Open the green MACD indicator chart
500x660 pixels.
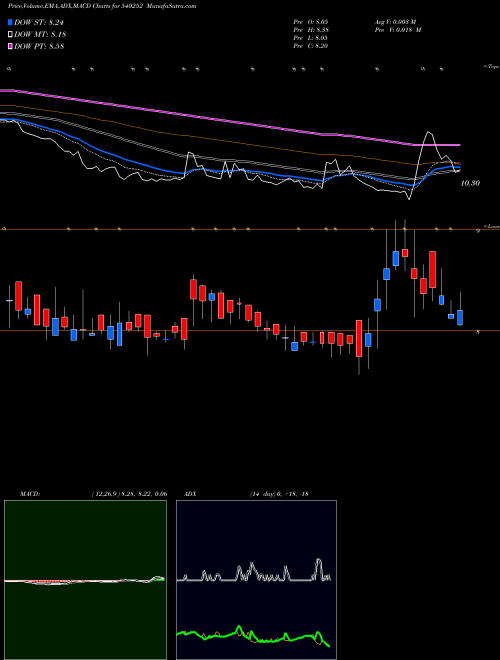tap(85, 580)
